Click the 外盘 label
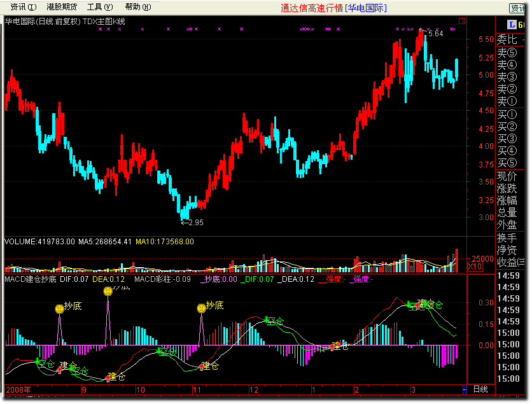 pos(507,225)
